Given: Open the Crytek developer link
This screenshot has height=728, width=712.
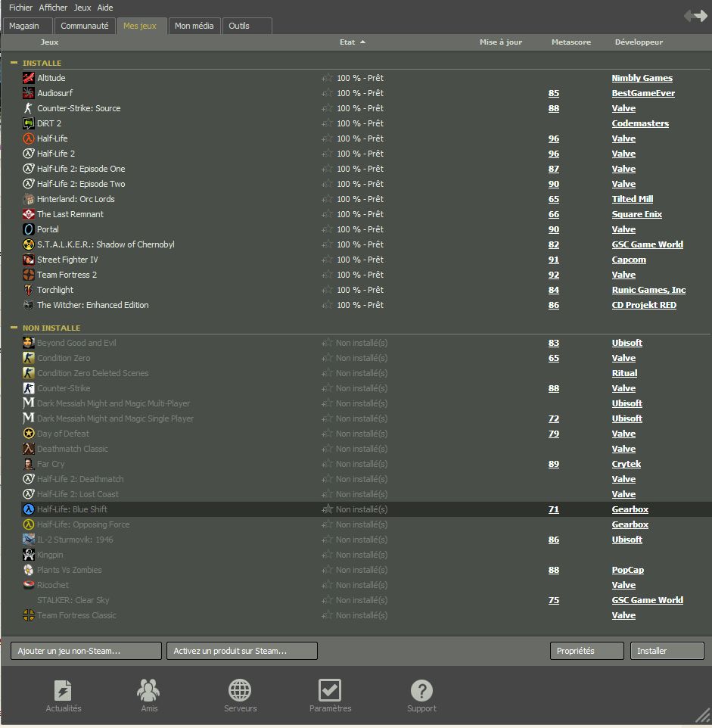Looking at the screenshot, I should point(626,464).
